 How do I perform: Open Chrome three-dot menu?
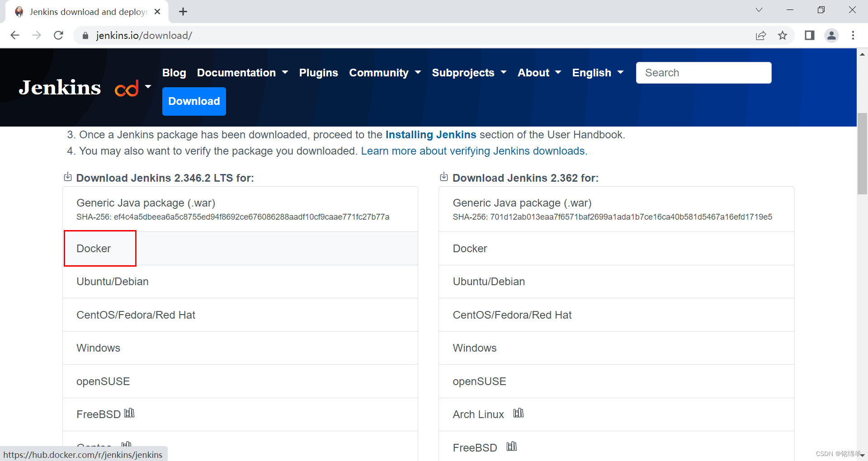click(x=853, y=35)
